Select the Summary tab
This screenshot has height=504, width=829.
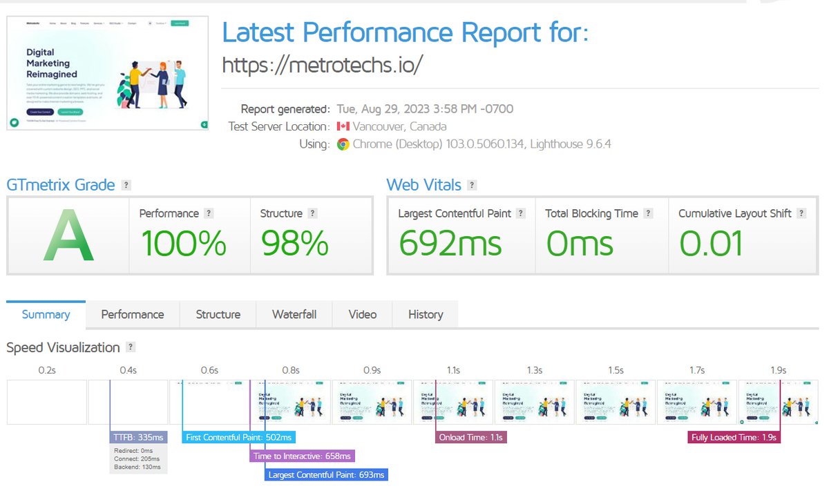pyautogui.click(x=46, y=314)
